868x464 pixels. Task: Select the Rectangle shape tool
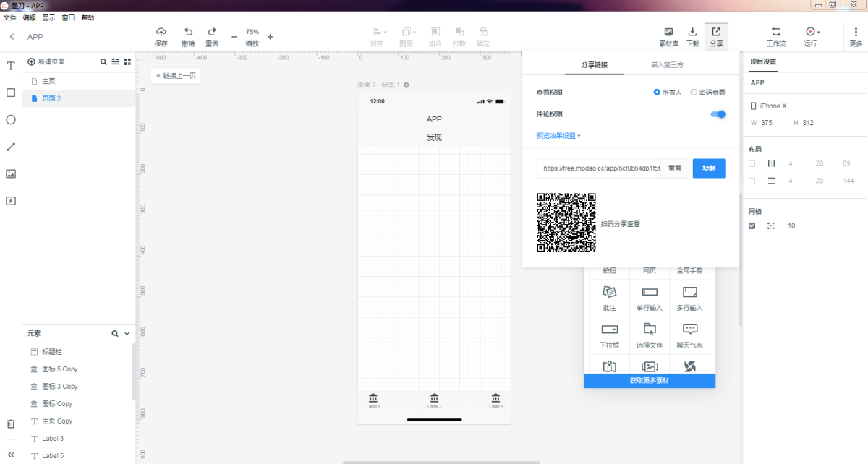pyautogui.click(x=11, y=93)
